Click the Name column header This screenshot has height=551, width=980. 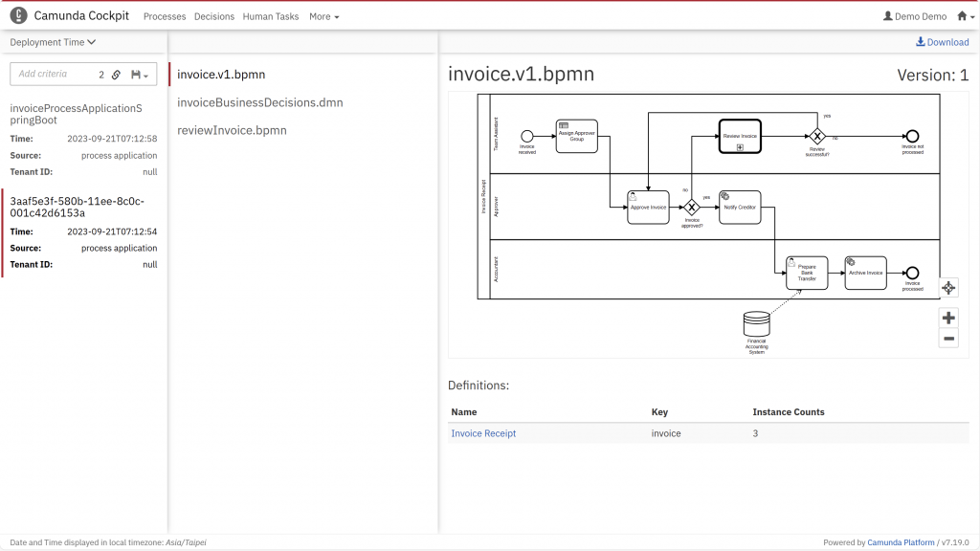pos(464,411)
